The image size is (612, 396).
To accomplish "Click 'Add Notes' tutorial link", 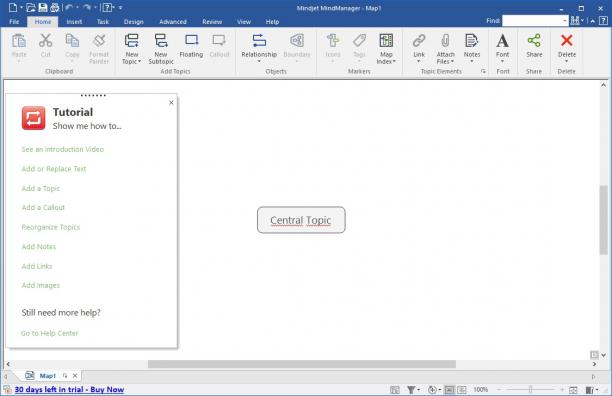I will click(x=39, y=247).
